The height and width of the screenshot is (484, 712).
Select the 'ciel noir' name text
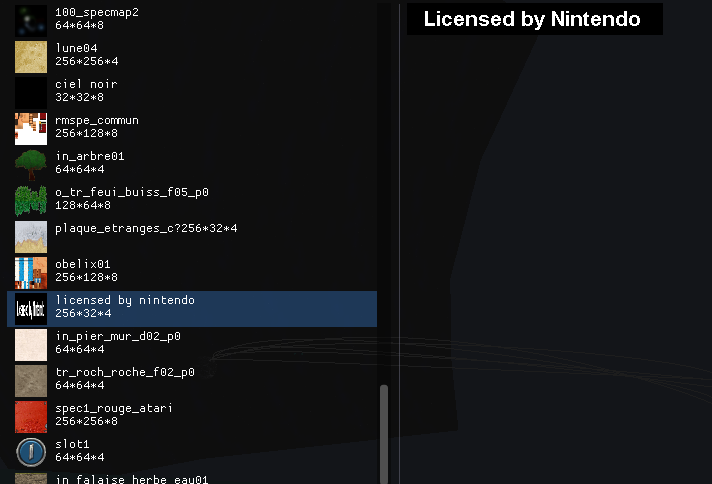pos(86,84)
